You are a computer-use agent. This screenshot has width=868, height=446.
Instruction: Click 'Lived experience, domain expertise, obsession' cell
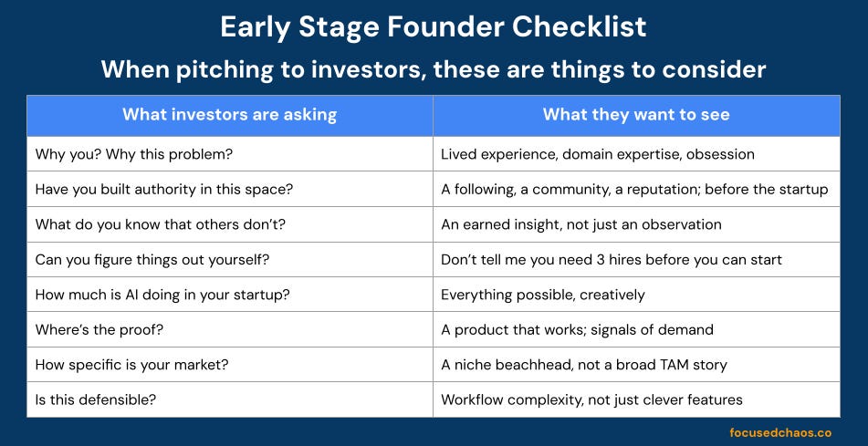coord(636,154)
